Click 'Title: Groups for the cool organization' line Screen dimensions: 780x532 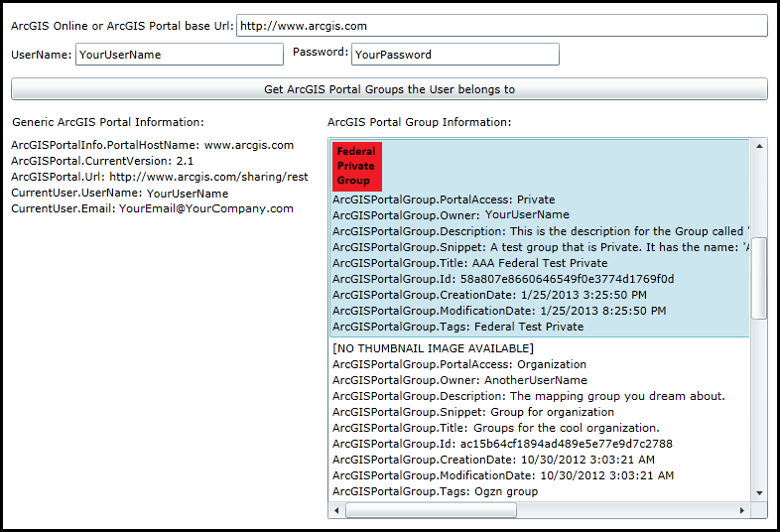tap(496, 428)
